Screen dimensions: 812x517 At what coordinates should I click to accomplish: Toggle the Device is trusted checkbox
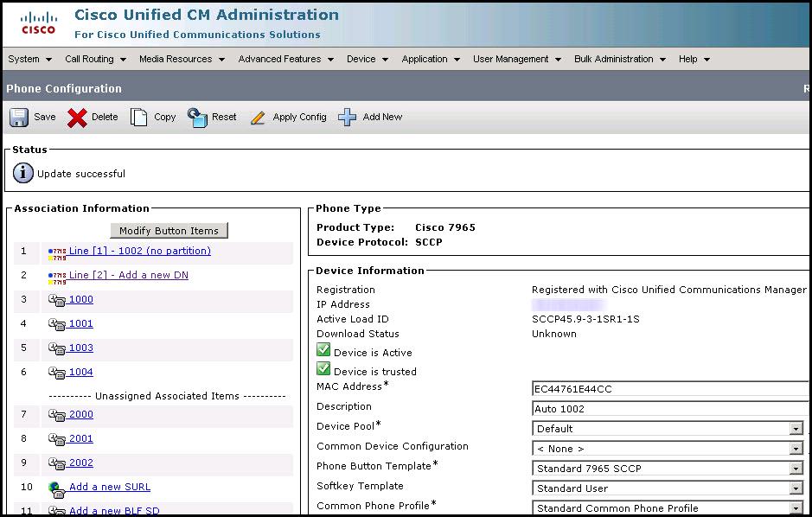coord(323,368)
